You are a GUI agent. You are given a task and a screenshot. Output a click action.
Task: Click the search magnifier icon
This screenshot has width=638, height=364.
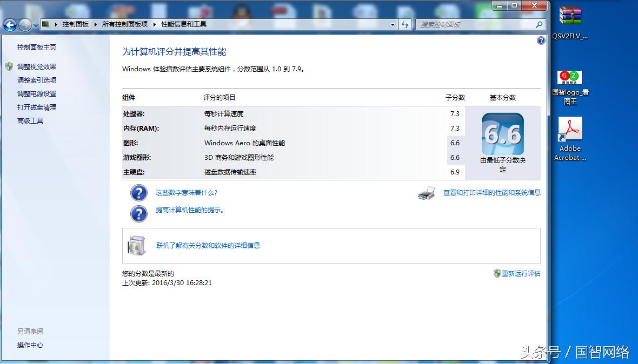pos(540,25)
